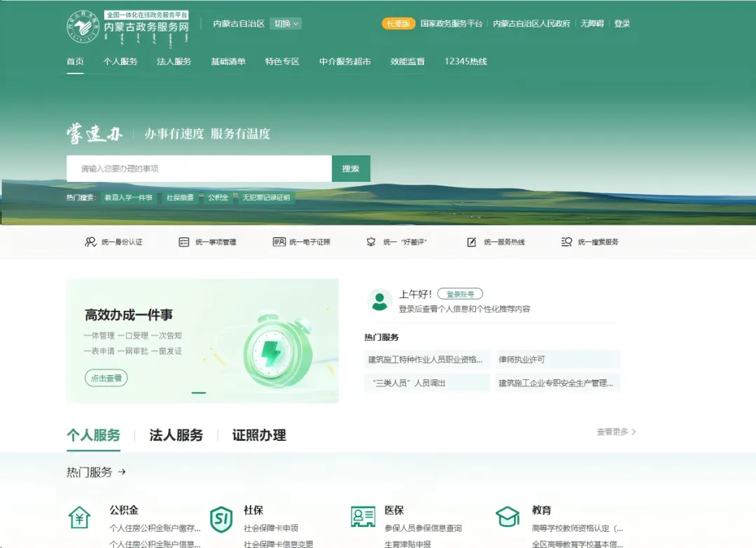The height and width of the screenshot is (548, 756).
Task: Select hot search tag 社保缴费
Action: pyautogui.click(x=180, y=197)
